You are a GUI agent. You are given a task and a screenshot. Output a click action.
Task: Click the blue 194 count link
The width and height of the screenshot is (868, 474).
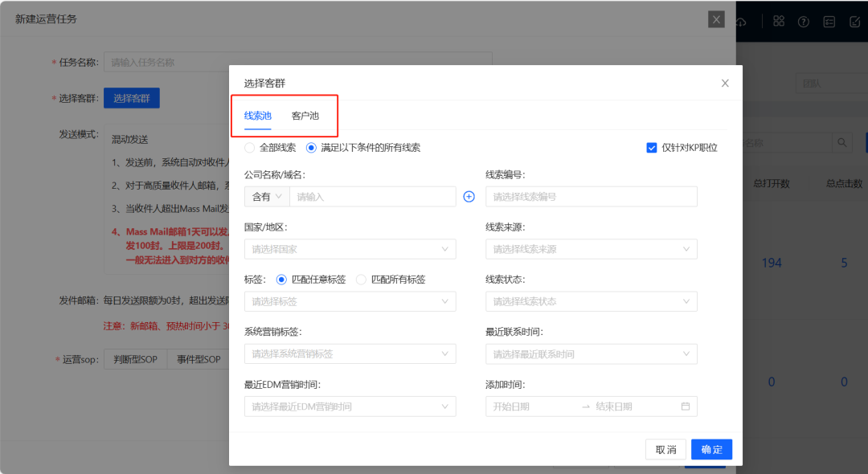click(772, 263)
